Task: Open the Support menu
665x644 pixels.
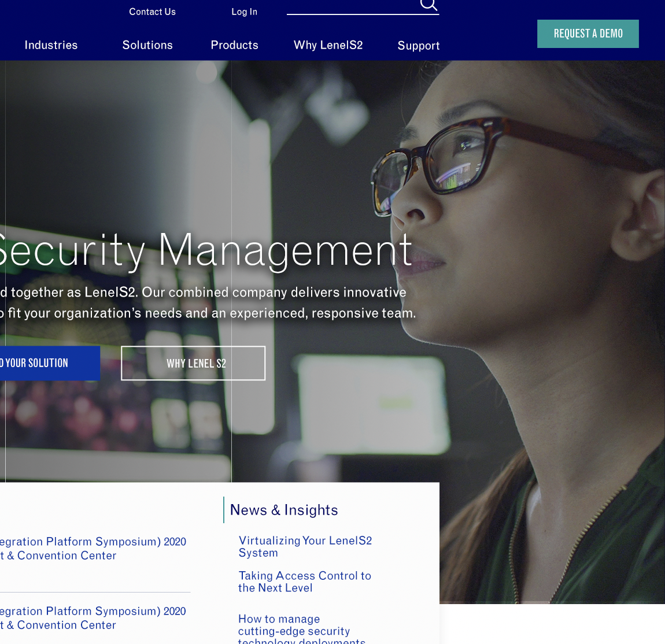Action: (419, 45)
